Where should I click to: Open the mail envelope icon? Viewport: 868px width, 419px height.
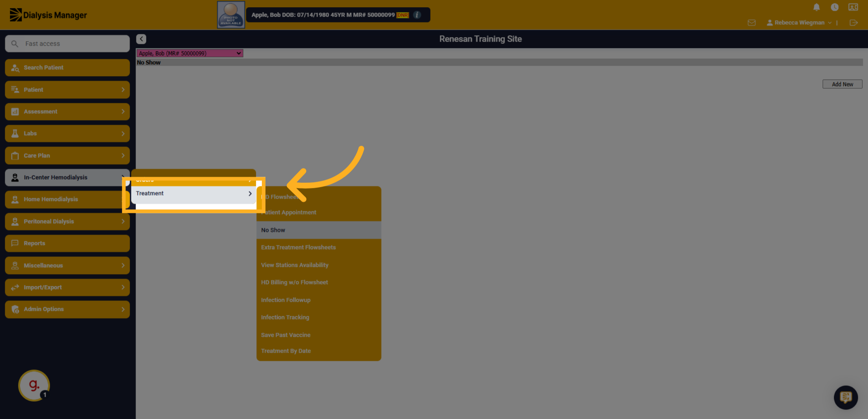tap(752, 23)
